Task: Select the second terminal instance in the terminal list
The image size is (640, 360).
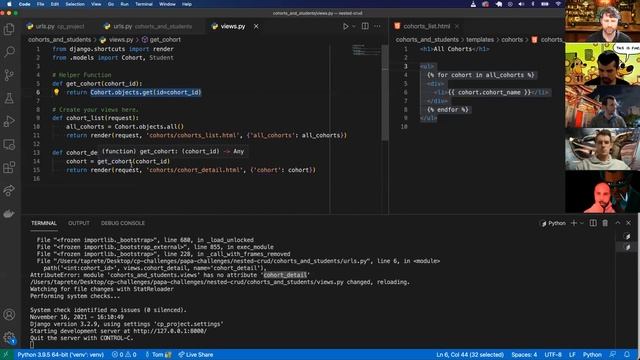Action: (627, 247)
